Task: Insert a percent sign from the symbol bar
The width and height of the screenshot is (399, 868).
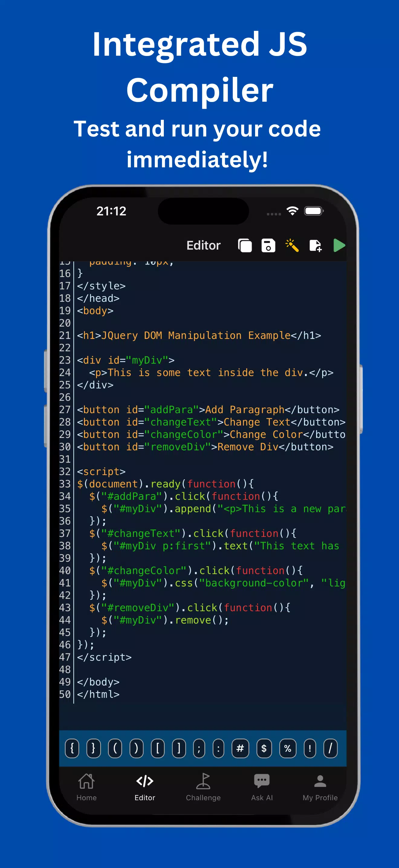Action: [288, 748]
